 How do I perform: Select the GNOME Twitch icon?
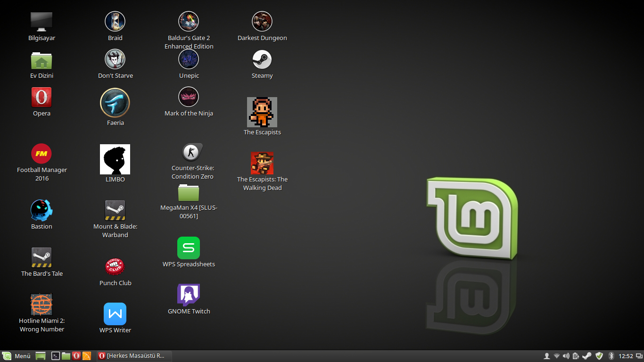point(189,295)
